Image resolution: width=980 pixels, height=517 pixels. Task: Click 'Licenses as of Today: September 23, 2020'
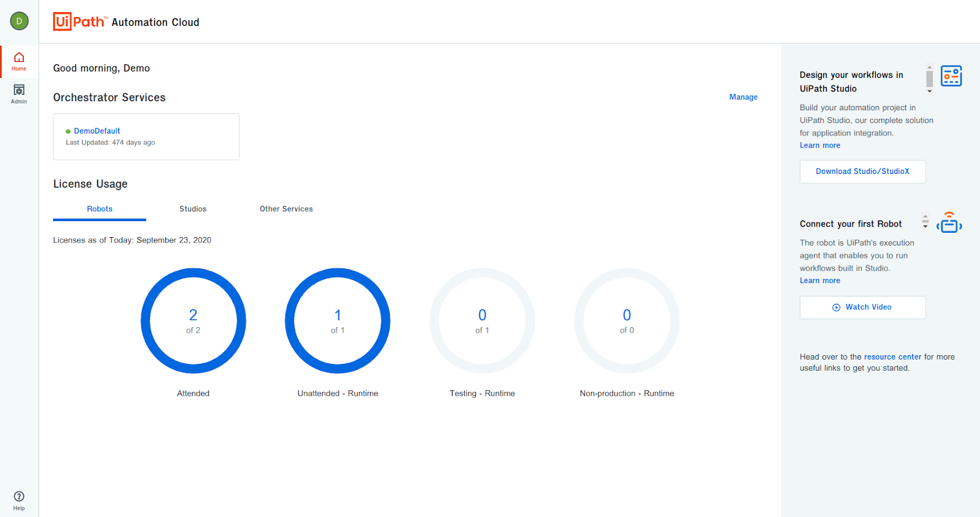tap(132, 240)
